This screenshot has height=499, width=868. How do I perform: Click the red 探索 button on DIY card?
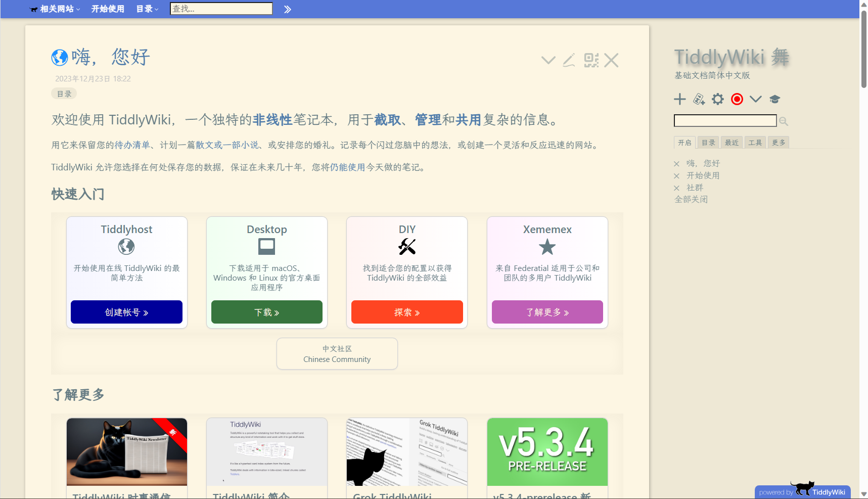click(407, 312)
